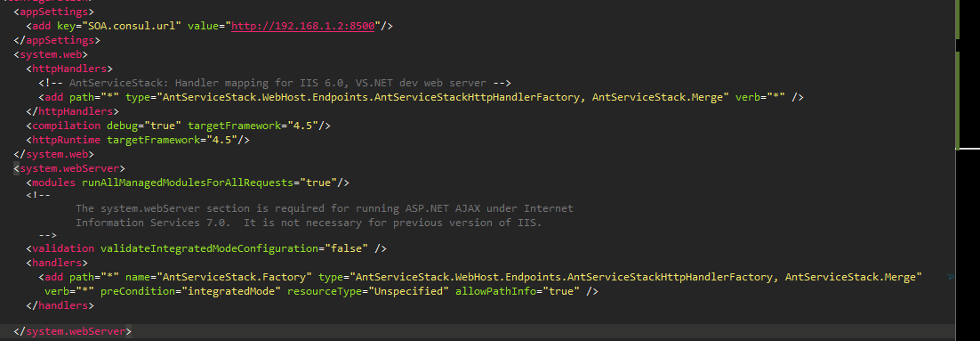Click the httpRuntime targetFramework "4.5" value
980x341 pixels.
click(219, 140)
